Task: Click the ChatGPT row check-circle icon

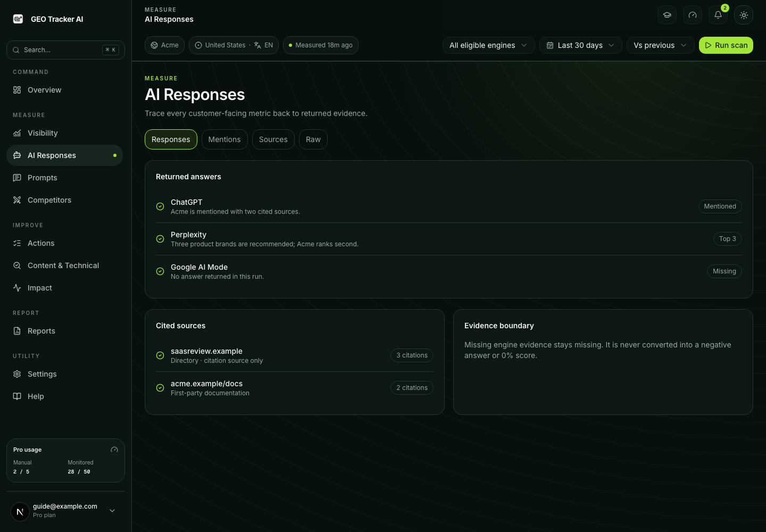Action: pyautogui.click(x=160, y=206)
